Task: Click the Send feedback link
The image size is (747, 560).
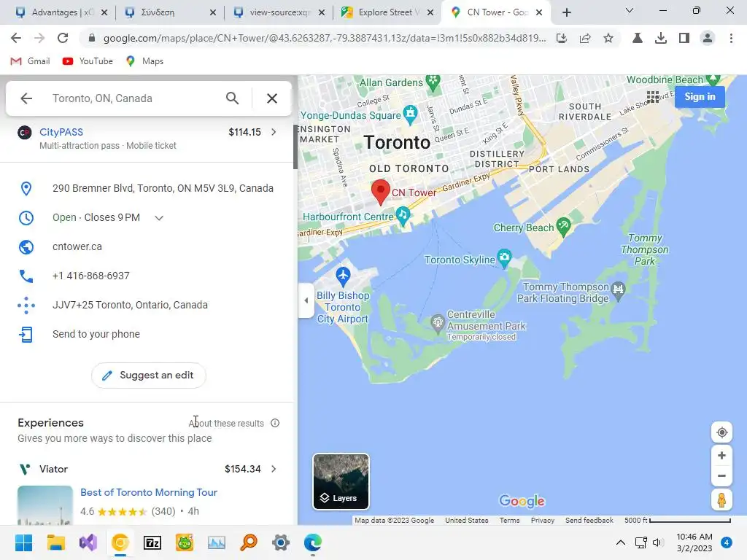Action: (x=589, y=521)
